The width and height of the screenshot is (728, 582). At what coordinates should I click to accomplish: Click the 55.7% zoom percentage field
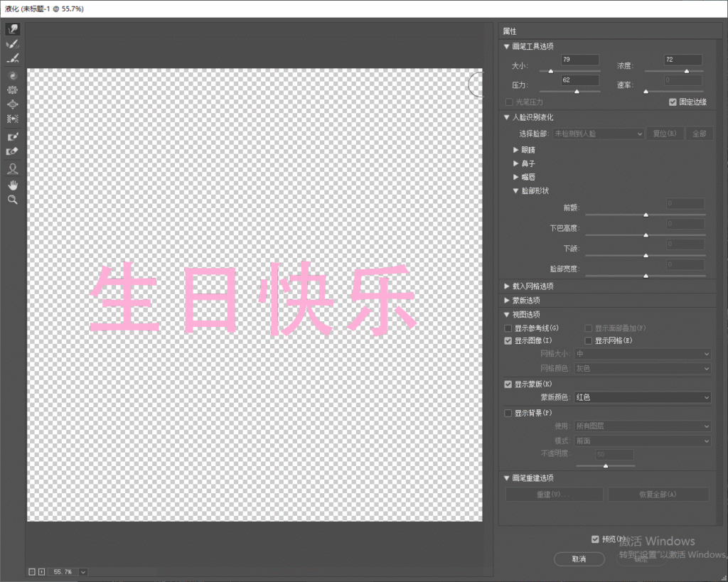click(63, 572)
